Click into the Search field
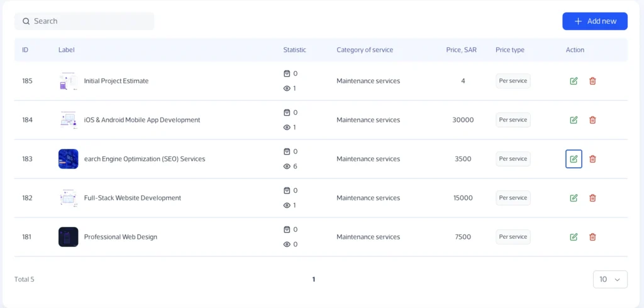The image size is (644, 308). click(88, 21)
